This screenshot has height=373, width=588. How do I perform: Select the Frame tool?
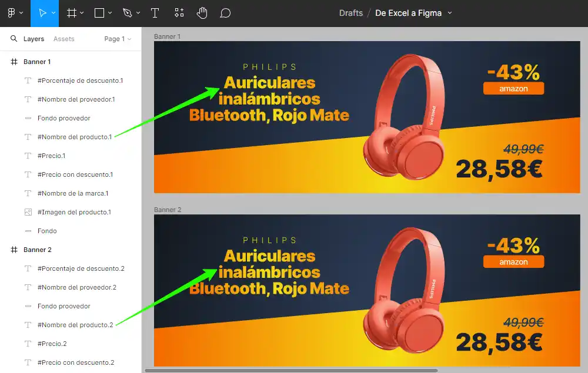pyautogui.click(x=71, y=13)
